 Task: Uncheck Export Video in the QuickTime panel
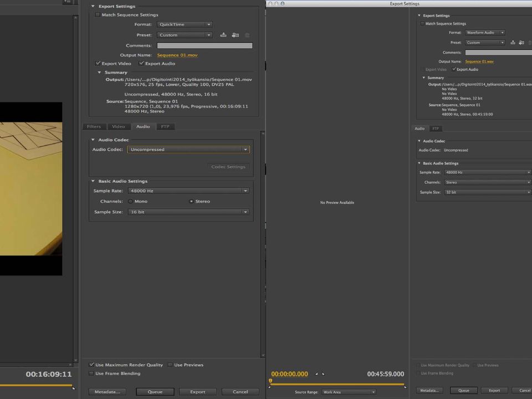click(x=98, y=63)
